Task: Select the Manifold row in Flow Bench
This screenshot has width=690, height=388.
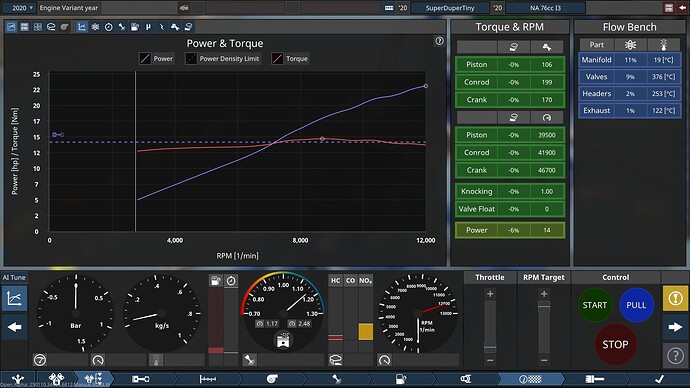Action: [x=630, y=59]
